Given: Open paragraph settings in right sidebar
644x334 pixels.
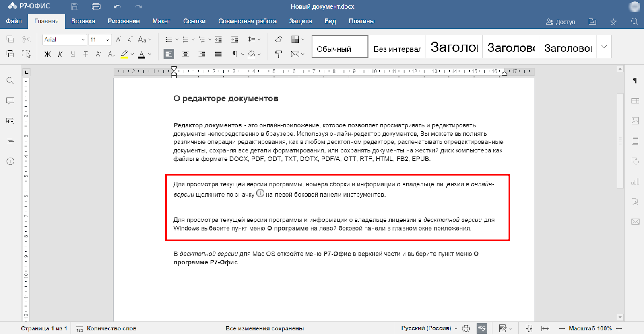Looking at the screenshot, I should click(635, 80).
